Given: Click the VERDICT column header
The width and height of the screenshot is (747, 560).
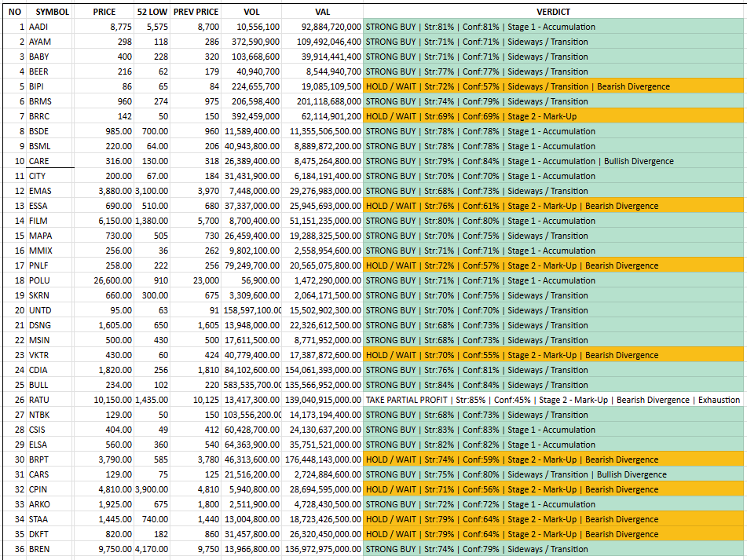Looking at the screenshot, I should point(554,12).
